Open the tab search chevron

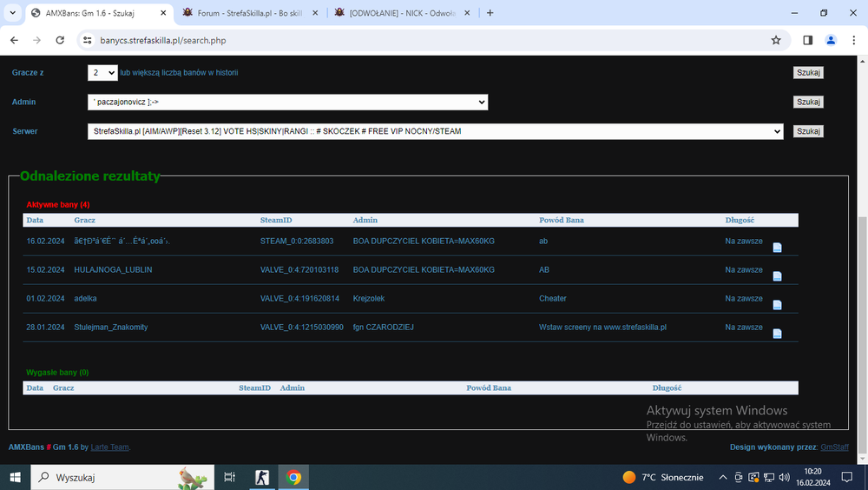[12, 13]
